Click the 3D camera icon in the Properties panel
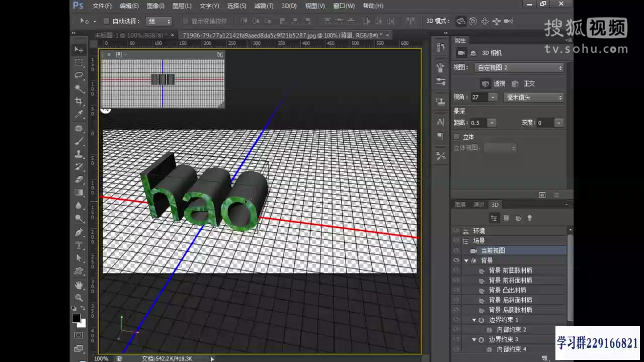This screenshot has width=644, height=362. pyautogui.click(x=462, y=52)
